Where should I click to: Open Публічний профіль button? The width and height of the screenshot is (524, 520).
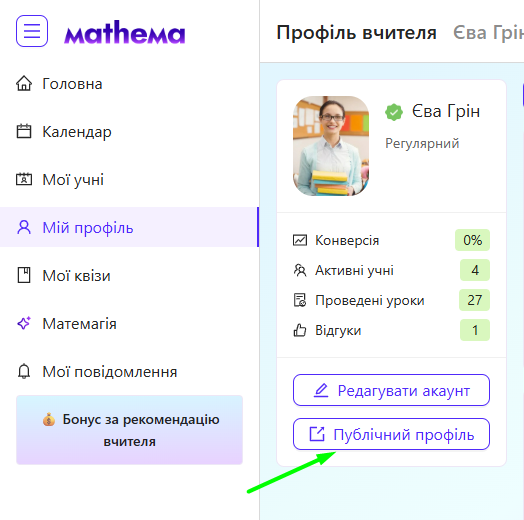point(391,434)
